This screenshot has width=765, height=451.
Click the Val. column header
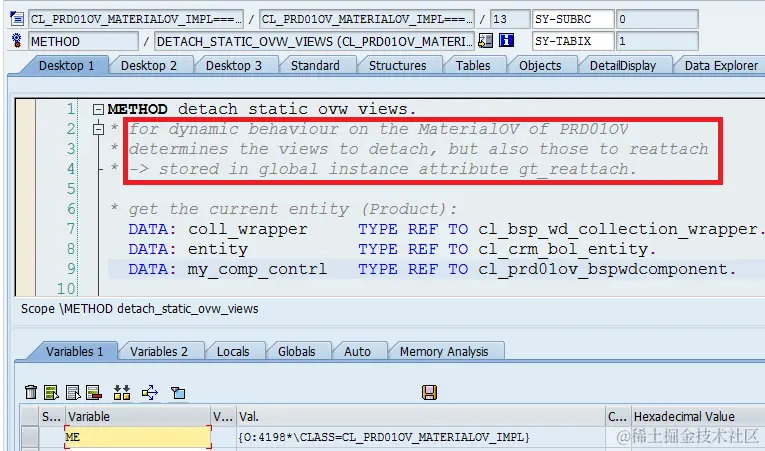point(421,416)
